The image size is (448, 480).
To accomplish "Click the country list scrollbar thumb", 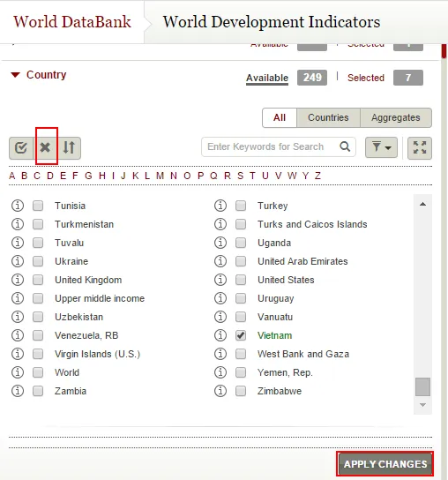I will pyautogui.click(x=423, y=386).
